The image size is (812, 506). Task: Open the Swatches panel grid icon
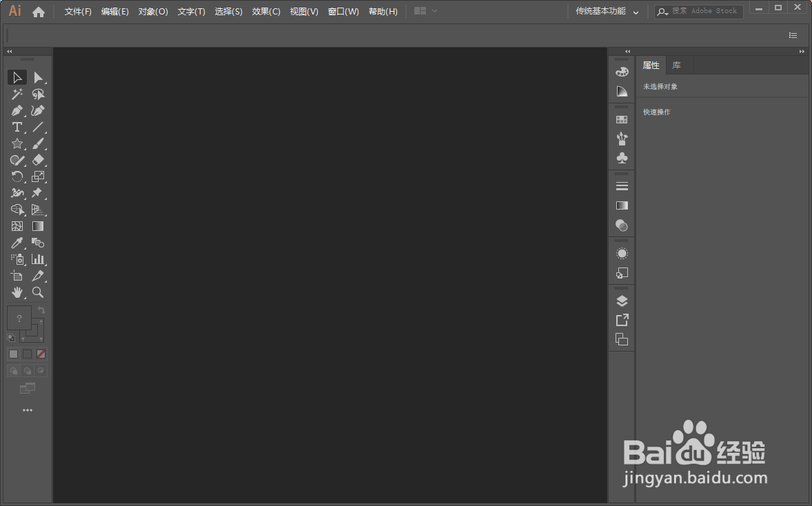click(x=622, y=120)
